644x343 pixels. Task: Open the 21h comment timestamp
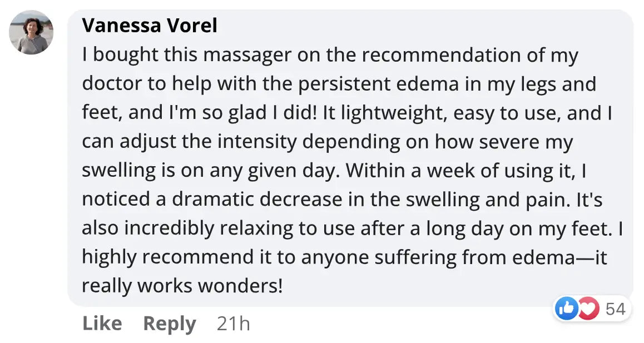pos(233,323)
